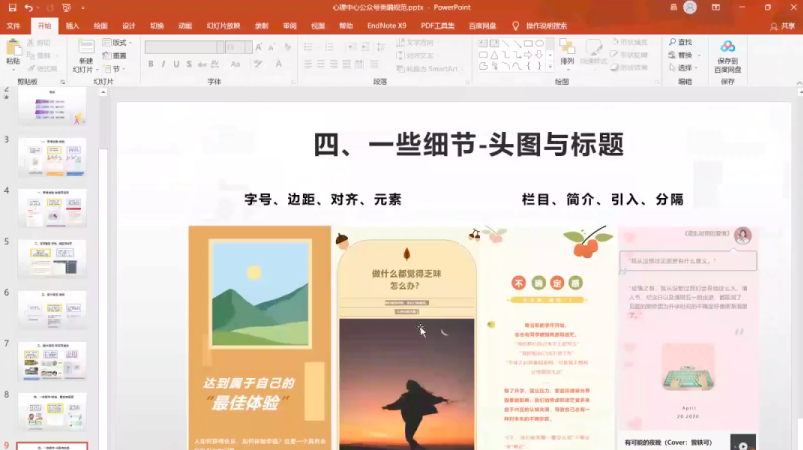Click the bullet list icon
Screen dimensions: 803x450
click(x=308, y=47)
